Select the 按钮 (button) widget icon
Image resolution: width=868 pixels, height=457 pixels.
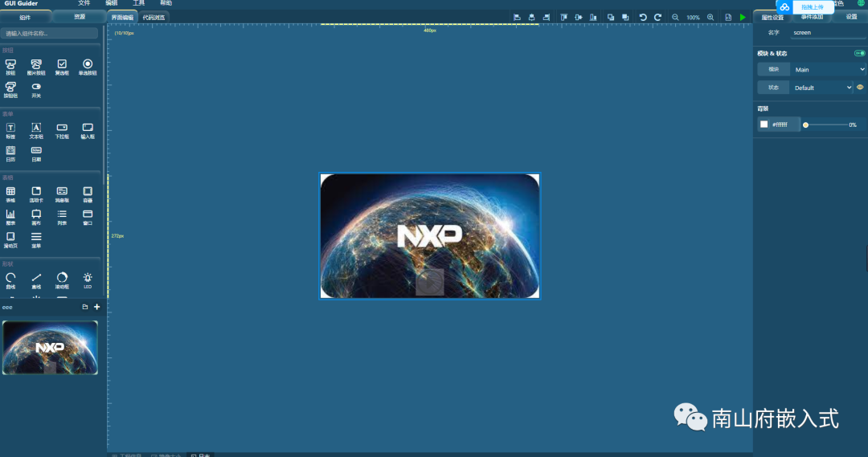pyautogui.click(x=10, y=67)
